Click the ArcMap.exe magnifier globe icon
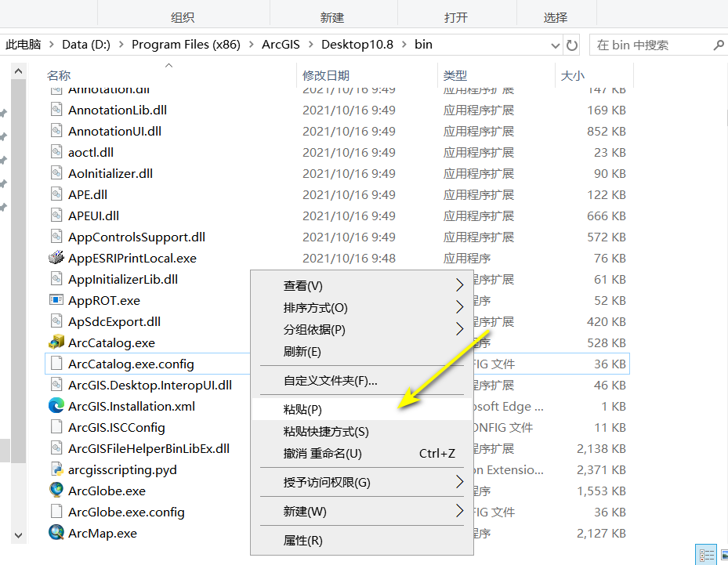Screen dimensions: 728x565 (x=56, y=533)
